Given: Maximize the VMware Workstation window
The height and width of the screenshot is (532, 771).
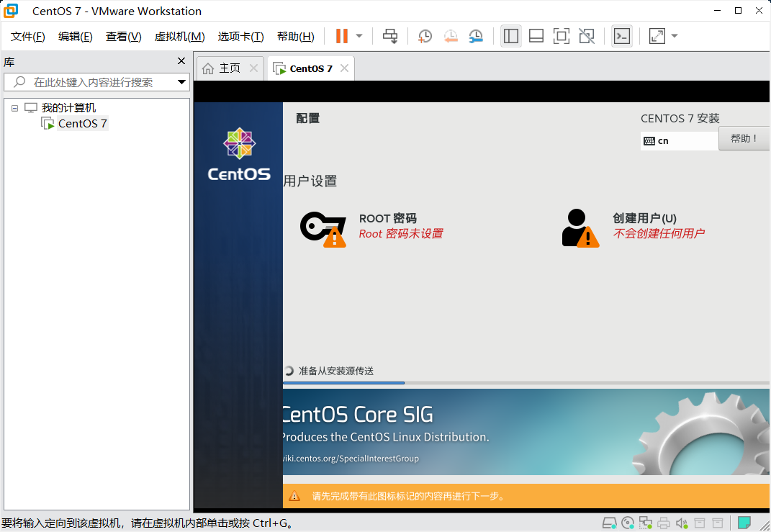Looking at the screenshot, I should coord(738,10).
